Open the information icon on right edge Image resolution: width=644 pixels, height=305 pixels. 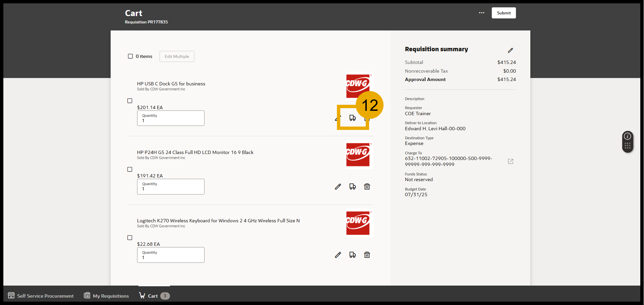click(627, 136)
